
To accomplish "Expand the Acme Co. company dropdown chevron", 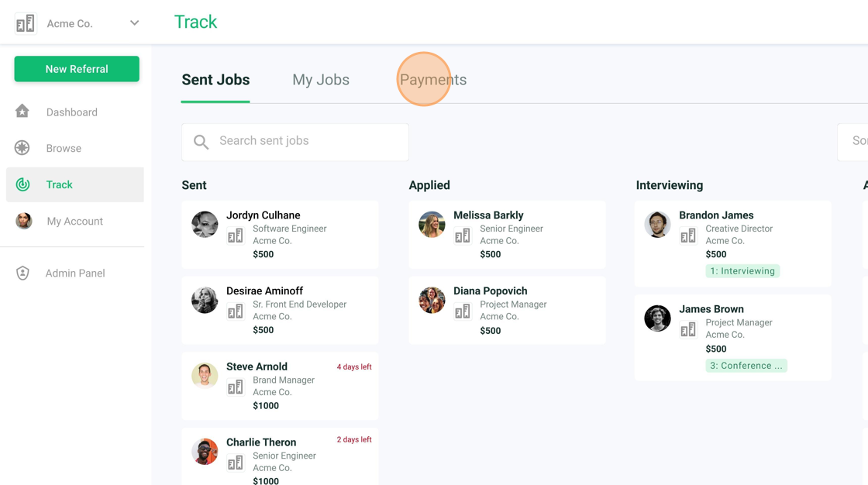I will [x=134, y=22].
